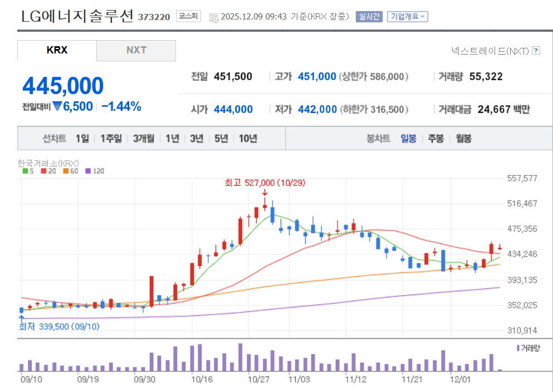Click the 557,577 price axis label
This screenshot has height=392, width=553.
point(522,178)
